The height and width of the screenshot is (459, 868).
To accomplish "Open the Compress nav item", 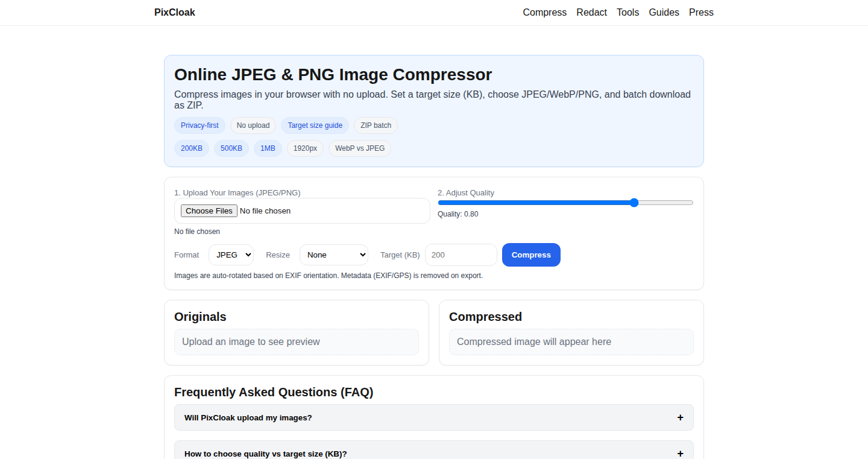I will pos(545,12).
